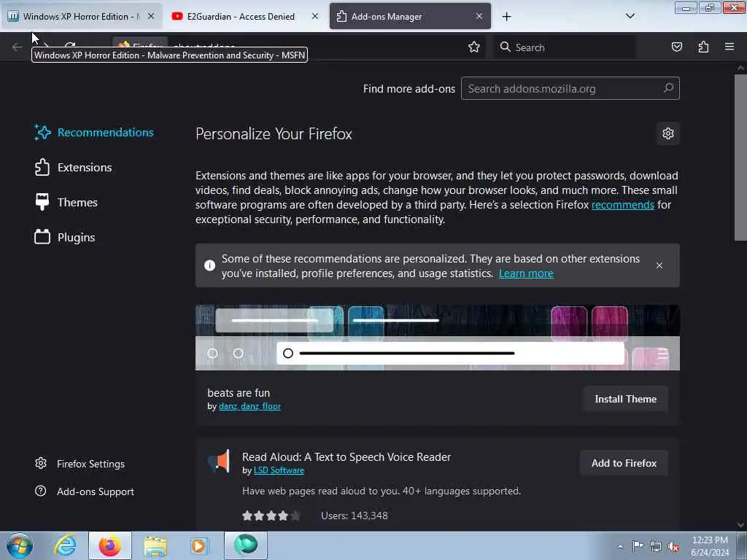747x560 pixels.
Task: Open the Pocket save icon
Action: [x=676, y=47]
